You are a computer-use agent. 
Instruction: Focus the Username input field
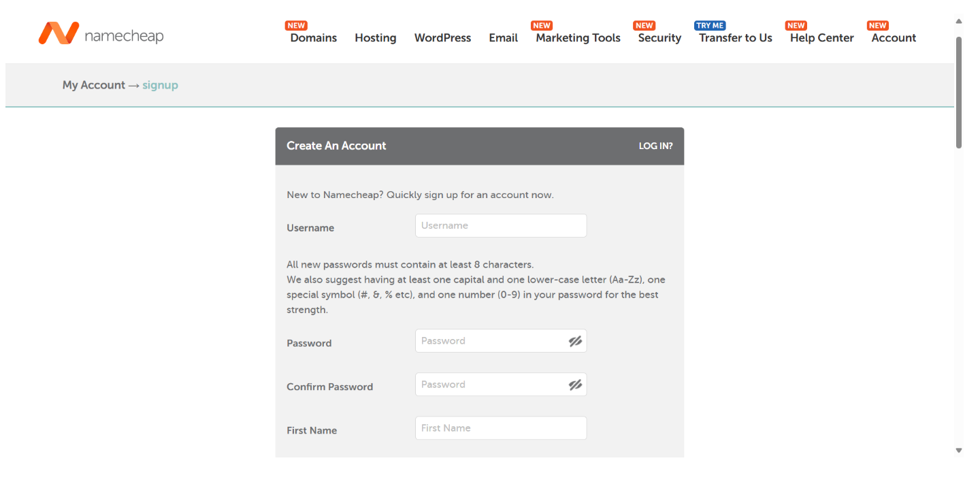(501, 226)
